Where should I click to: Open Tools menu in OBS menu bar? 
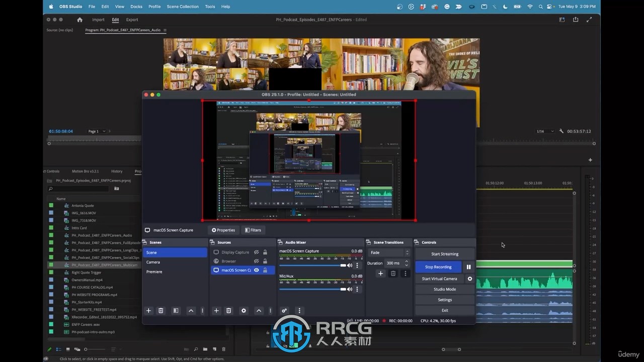click(x=210, y=7)
